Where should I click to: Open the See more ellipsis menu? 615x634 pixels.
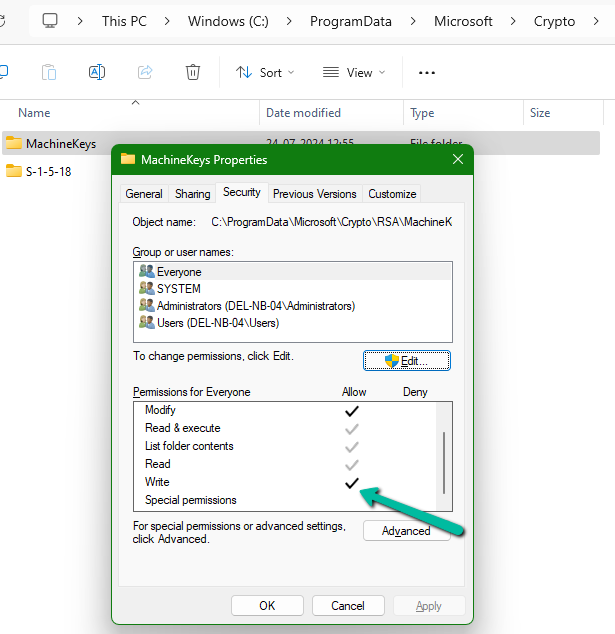click(427, 73)
